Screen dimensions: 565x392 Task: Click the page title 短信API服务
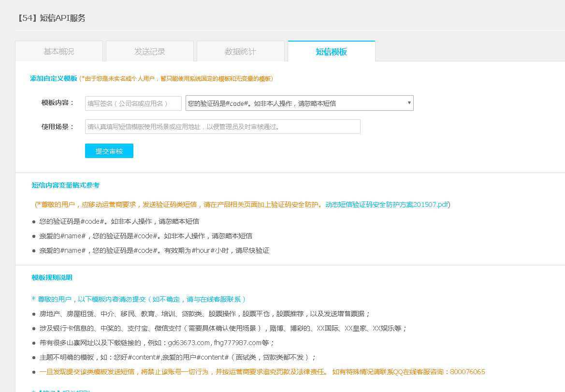point(52,18)
